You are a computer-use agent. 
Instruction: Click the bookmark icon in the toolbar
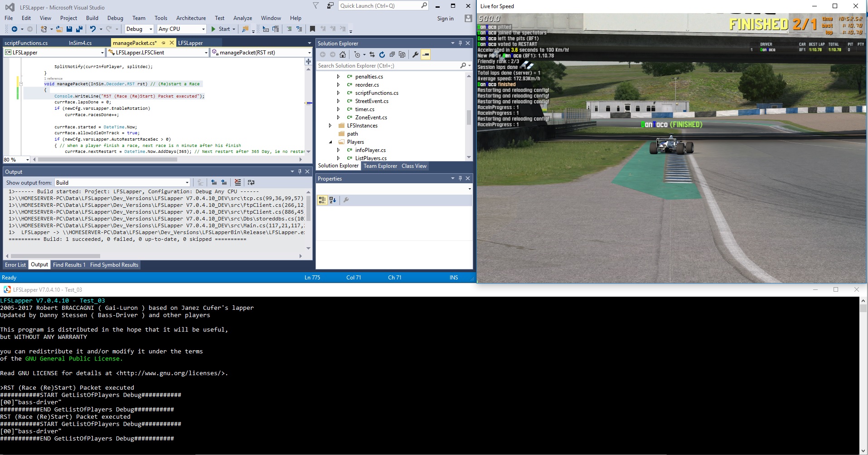[x=312, y=29]
